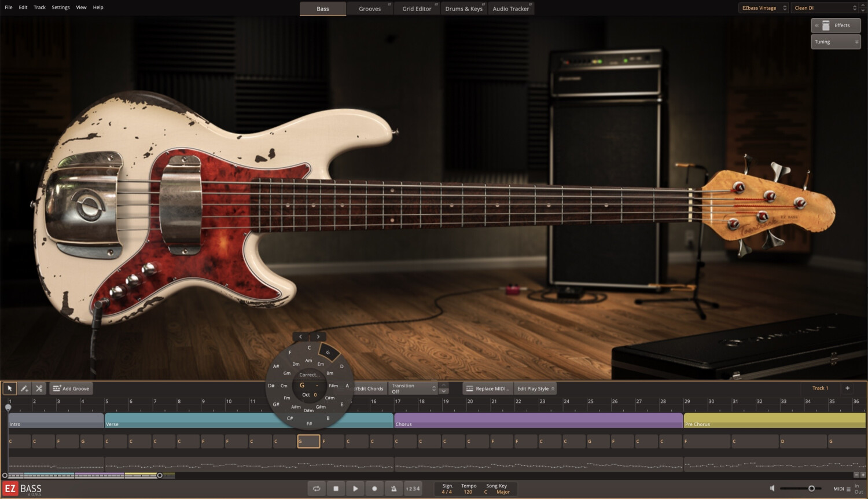Viewport: 868px width, 499px height.
Task: Select the pencil draw tool
Action: coord(24,388)
